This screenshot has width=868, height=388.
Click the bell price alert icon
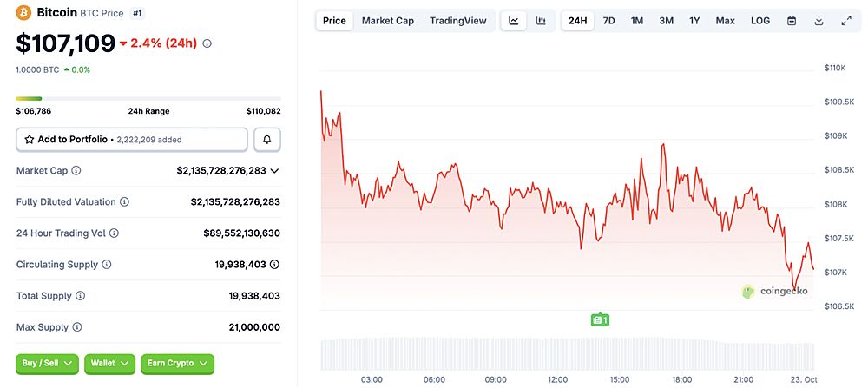pyautogui.click(x=267, y=139)
